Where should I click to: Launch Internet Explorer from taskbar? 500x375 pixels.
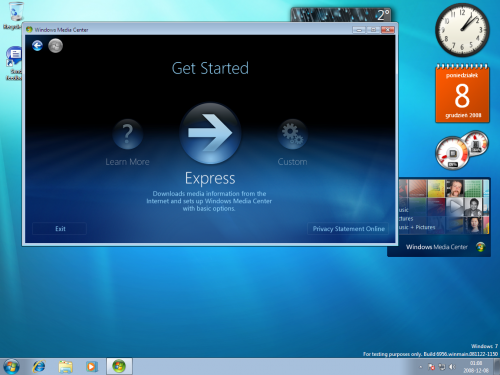pyautogui.click(x=39, y=366)
